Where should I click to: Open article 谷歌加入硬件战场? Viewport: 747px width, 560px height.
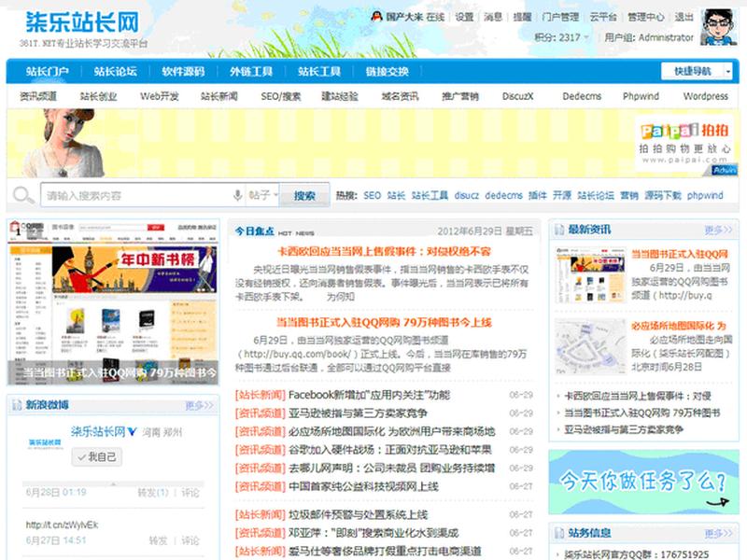(x=390, y=450)
